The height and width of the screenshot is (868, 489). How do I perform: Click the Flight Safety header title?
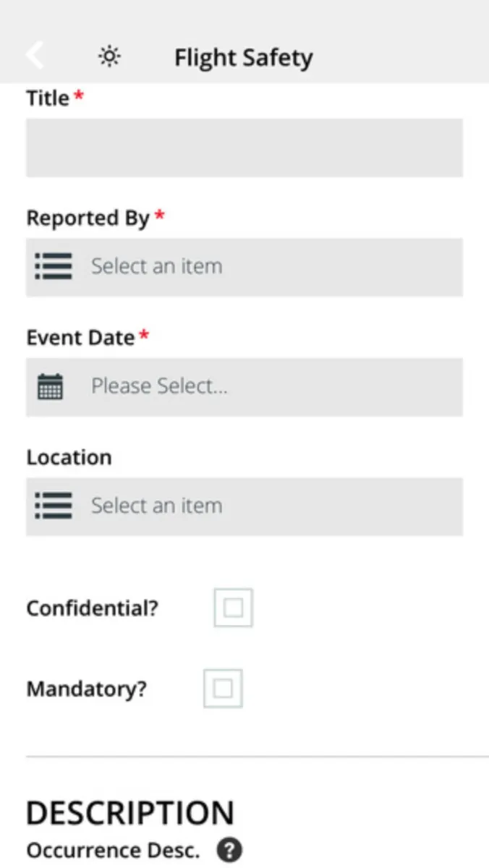point(243,58)
